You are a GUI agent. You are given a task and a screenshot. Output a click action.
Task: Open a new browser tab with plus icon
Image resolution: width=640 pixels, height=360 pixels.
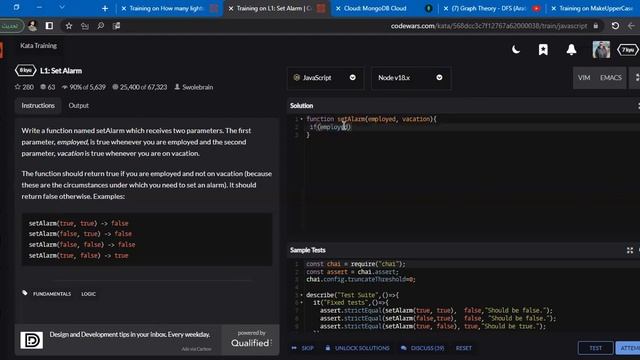[x=105, y=8]
